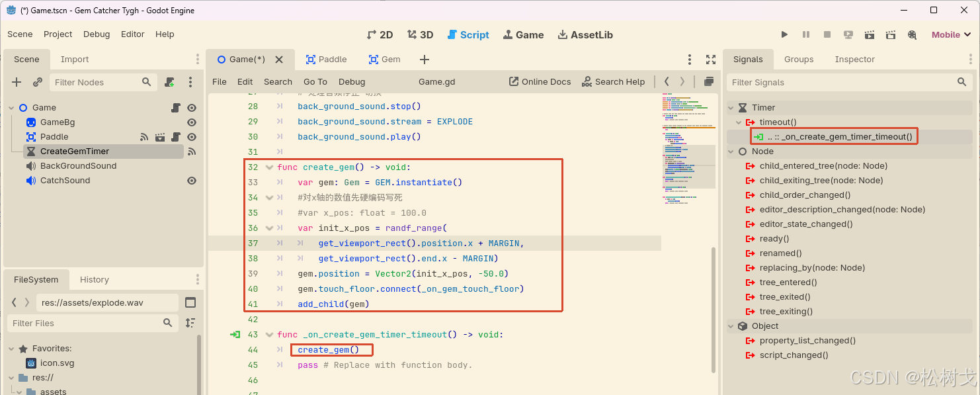This screenshot has height=395, width=980.
Task: Open the Mobile renderer dropdown
Action: coord(951,34)
